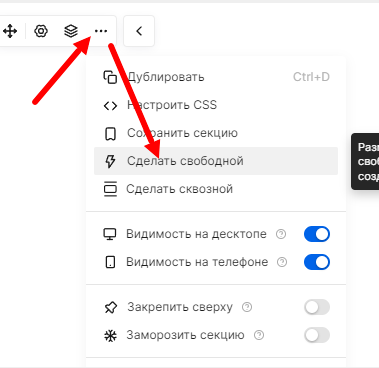Click the bookmark save section icon
Viewport: 379px width, 368px height.
[x=110, y=134]
